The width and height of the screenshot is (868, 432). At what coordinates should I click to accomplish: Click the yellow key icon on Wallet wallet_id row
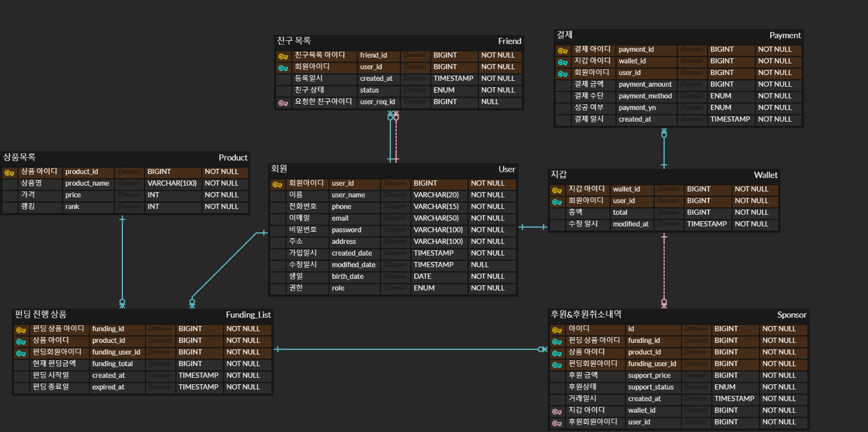point(557,190)
